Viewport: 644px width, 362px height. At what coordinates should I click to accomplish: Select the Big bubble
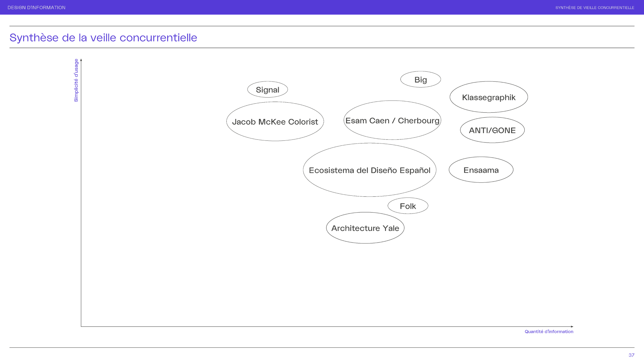pos(420,79)
